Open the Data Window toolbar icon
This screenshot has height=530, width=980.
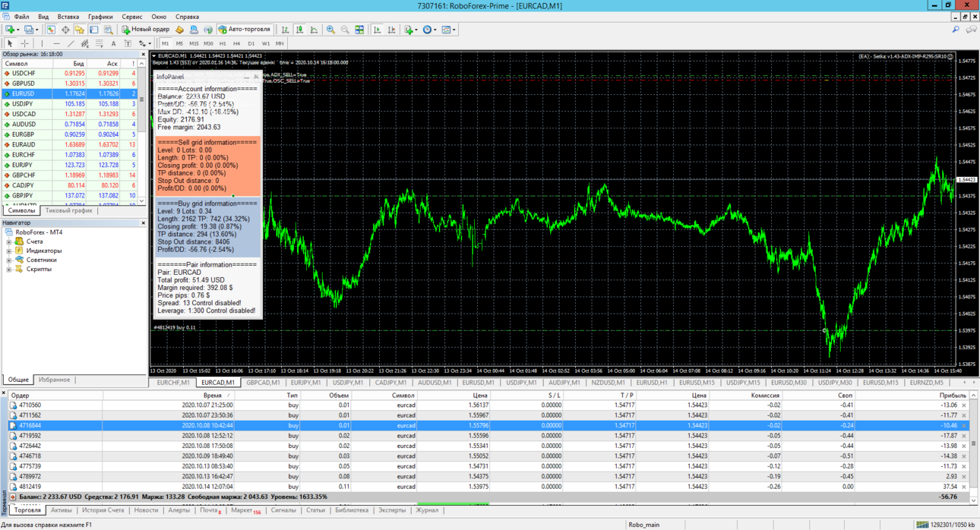coord(65,30)
